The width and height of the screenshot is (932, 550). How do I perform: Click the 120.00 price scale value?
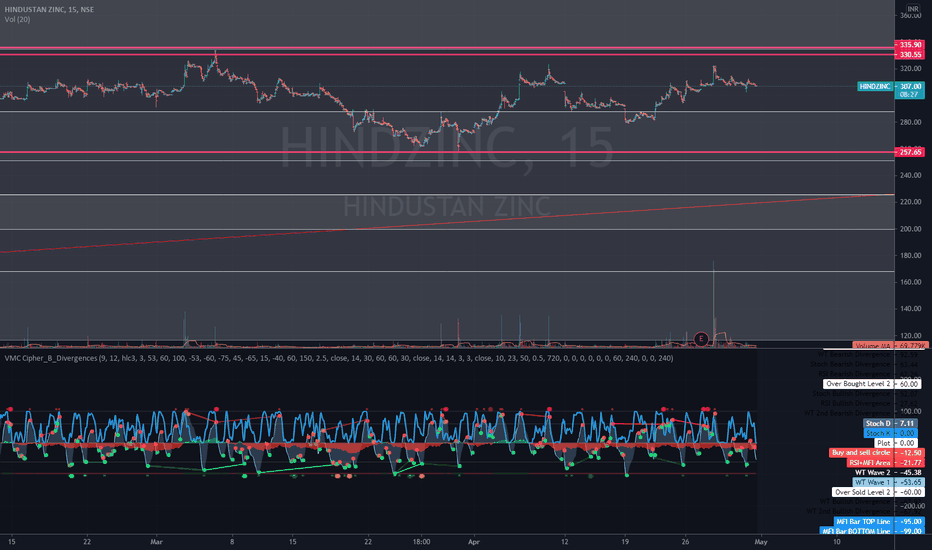click(911, 336)
